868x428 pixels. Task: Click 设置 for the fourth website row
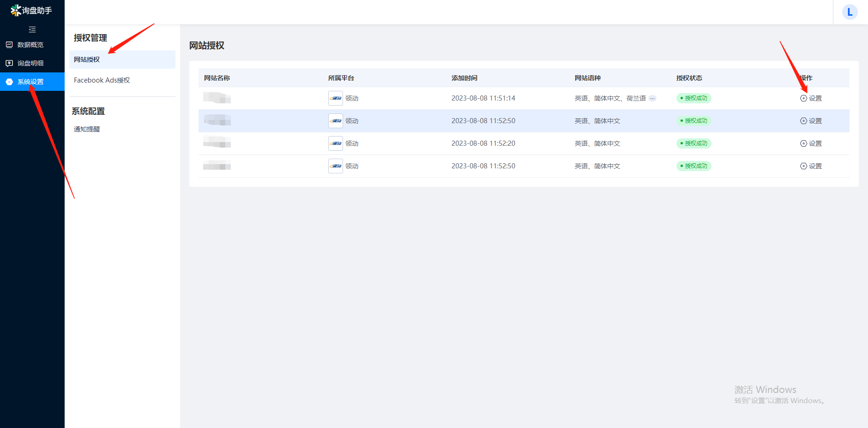(811, 166)
